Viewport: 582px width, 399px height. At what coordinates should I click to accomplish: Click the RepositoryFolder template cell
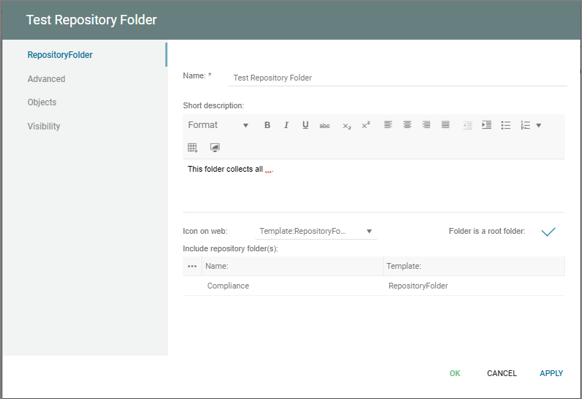click(x=418, y=286)
